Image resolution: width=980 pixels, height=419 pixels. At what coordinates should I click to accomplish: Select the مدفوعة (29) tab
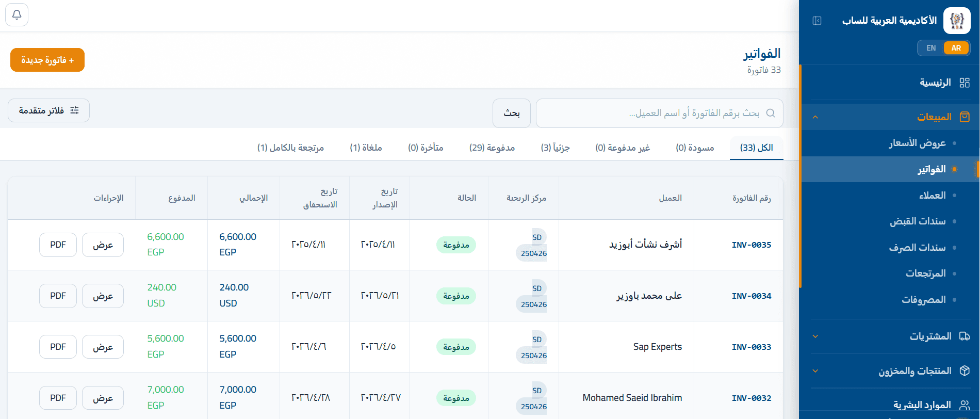(x=492, y=148)
